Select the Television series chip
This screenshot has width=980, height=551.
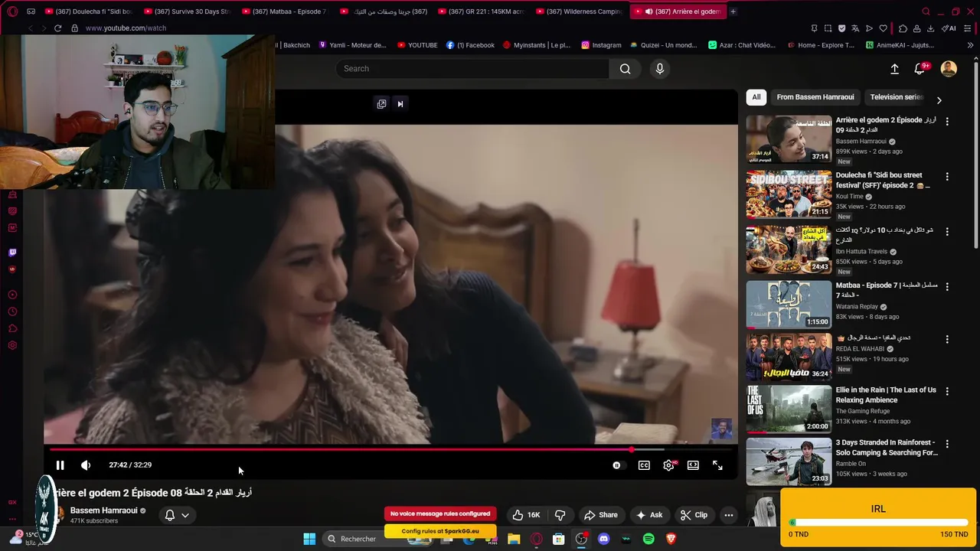(x=897, y=97)
